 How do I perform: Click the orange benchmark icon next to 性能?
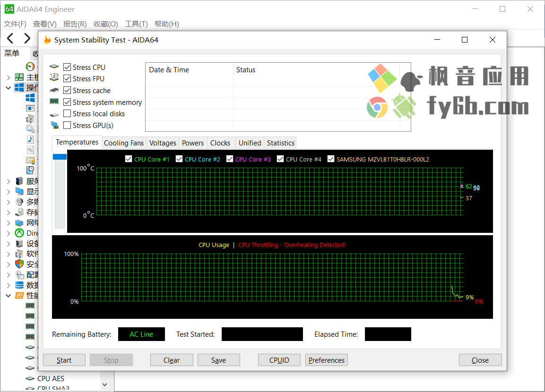(x=19, y=296)
